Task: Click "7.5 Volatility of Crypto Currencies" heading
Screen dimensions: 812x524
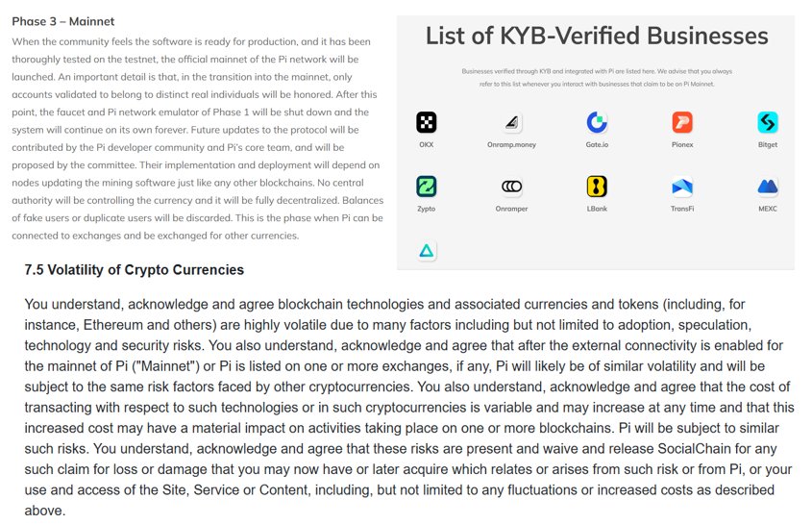Action: pos(135,270)
